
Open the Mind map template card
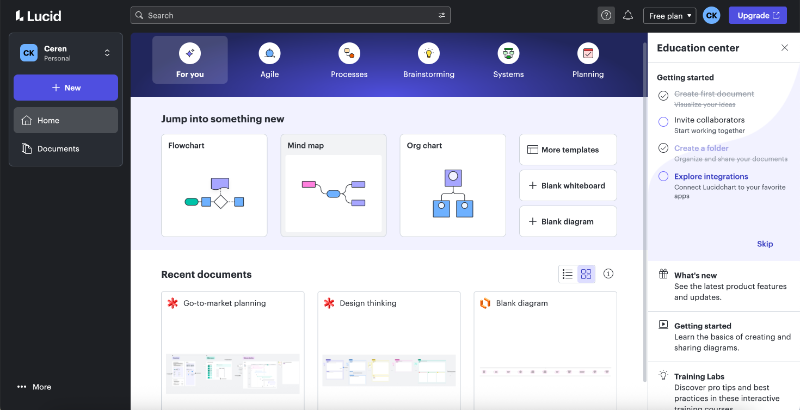click(x=333, y=185)
